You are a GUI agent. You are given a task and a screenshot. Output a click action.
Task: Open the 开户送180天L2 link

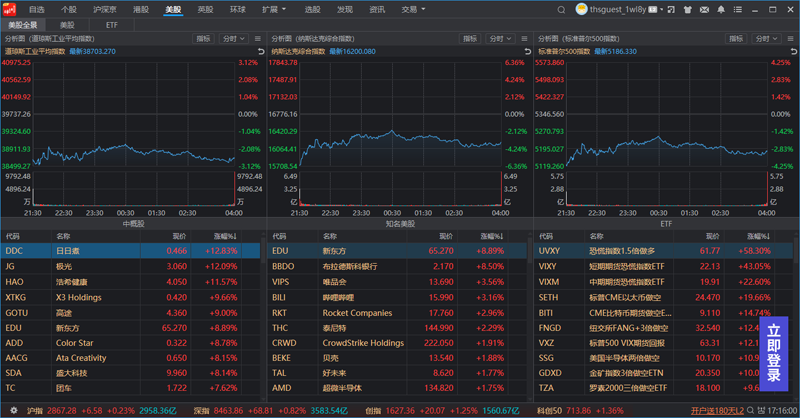click(x=717, y=410)
